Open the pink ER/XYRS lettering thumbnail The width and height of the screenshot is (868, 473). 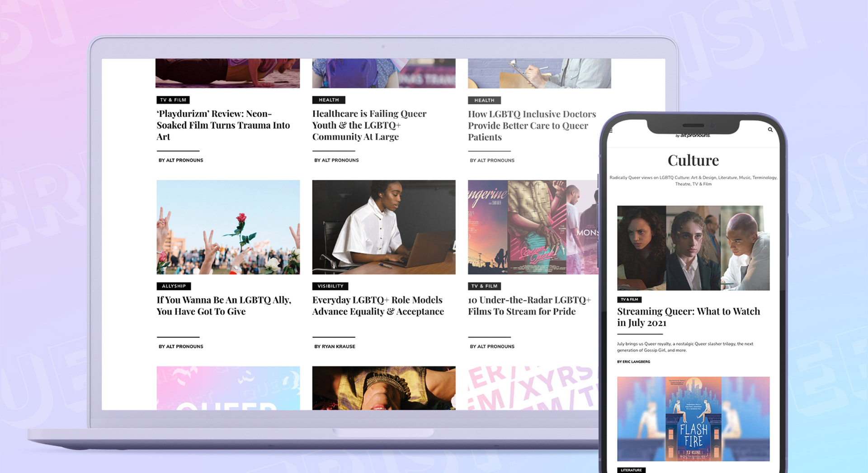(x=533, y=388)
